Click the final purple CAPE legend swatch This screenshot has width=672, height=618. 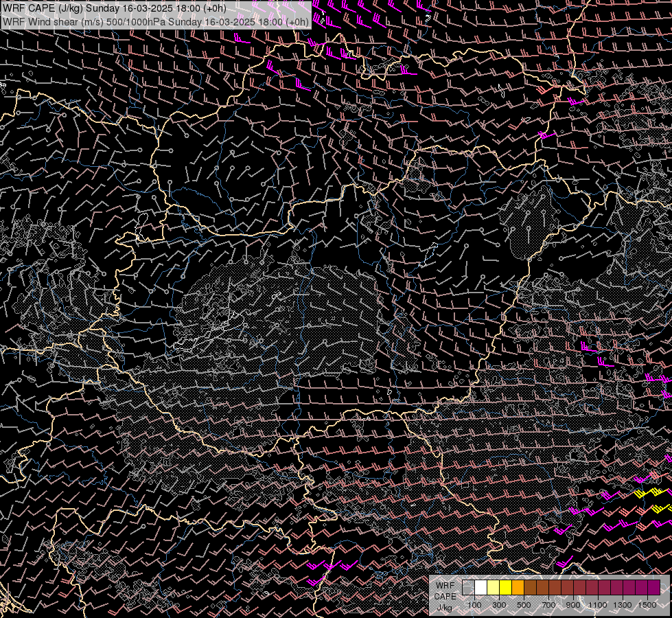click(x=654, y=587)
